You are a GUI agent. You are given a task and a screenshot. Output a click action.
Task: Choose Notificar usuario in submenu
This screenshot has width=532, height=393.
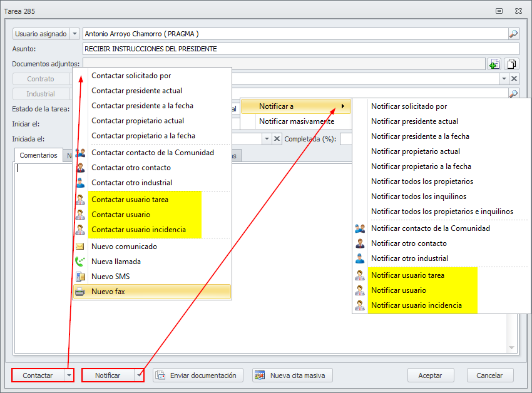441,290
